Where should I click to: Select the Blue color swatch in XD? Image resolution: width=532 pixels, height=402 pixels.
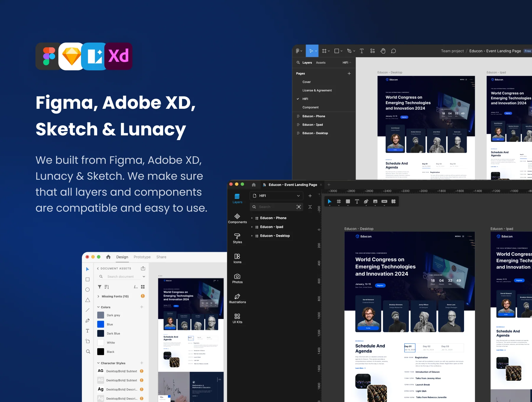click(x=100, y=324)
